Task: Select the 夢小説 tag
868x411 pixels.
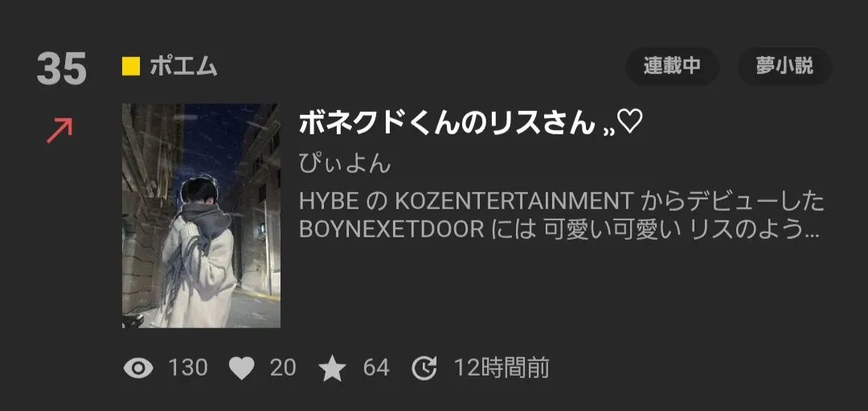Action: click(784, 67)
